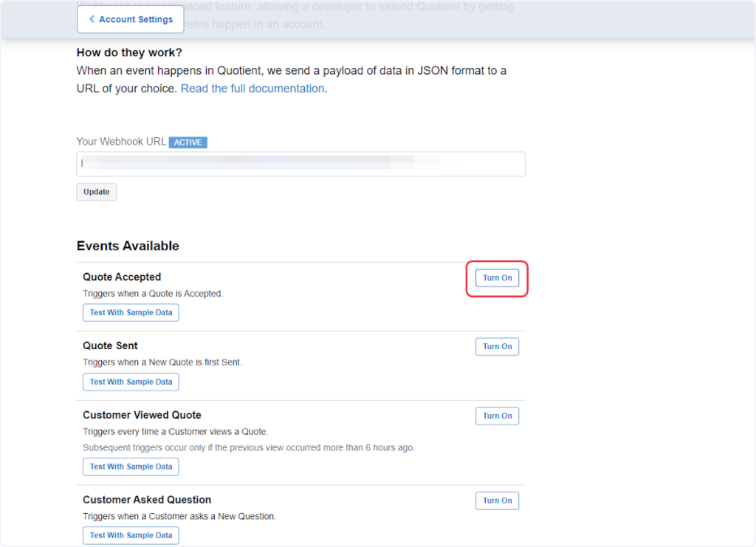
Task: Enable the Customer Asked Question event
Action: point(497,500)
